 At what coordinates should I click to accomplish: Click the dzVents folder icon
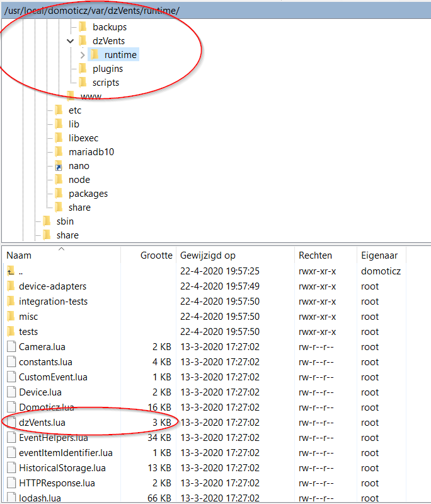(x=83, y=41)
